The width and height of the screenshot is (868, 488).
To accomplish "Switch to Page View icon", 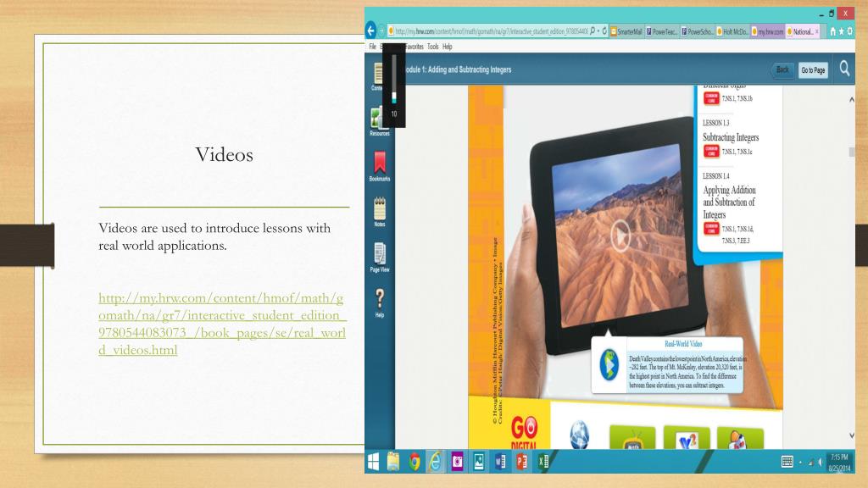I will 380,257.
